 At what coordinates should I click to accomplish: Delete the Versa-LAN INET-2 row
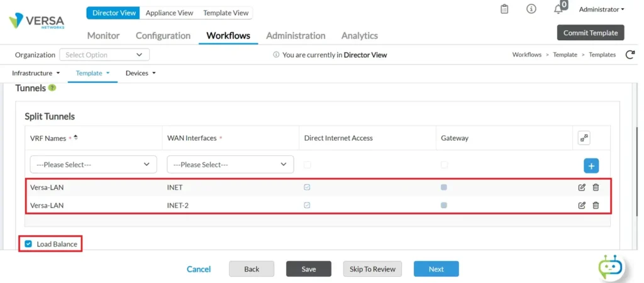coord(596,205)
